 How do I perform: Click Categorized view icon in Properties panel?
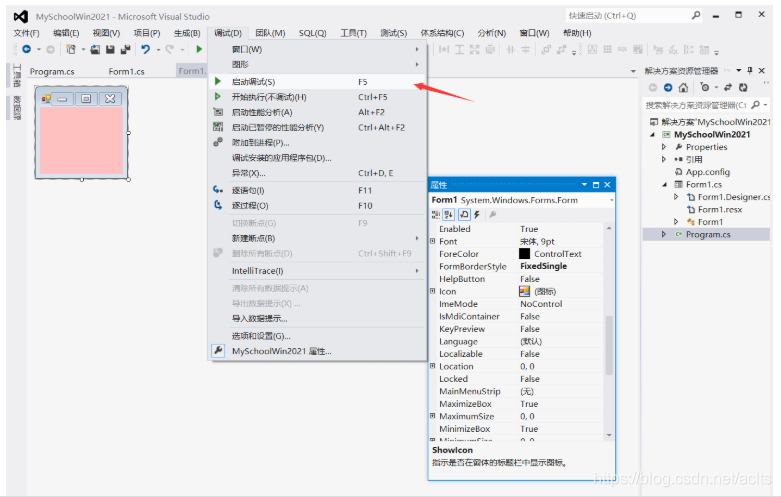pyautogui.click(x=436, y=215)
